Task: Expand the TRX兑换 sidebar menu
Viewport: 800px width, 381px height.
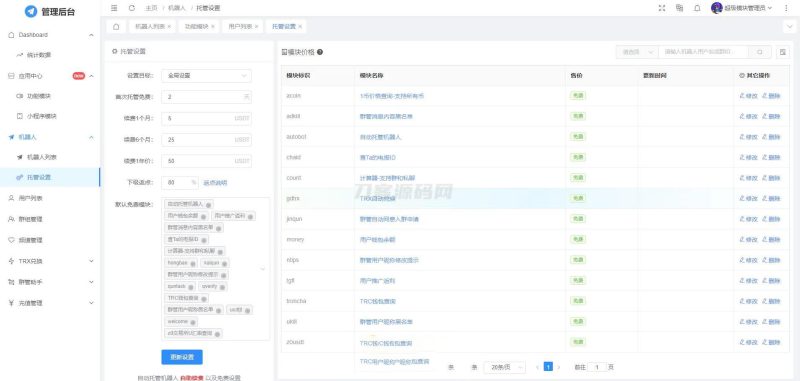Action: coord(50,261)
